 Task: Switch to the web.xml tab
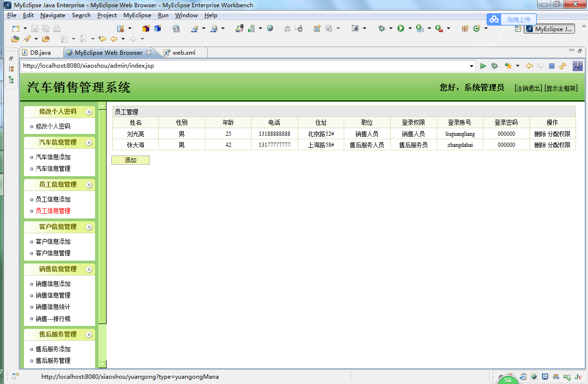[x=180, y=52]
